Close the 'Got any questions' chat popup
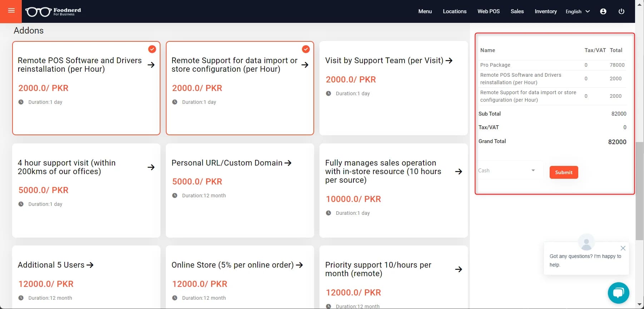 [623, 248]
